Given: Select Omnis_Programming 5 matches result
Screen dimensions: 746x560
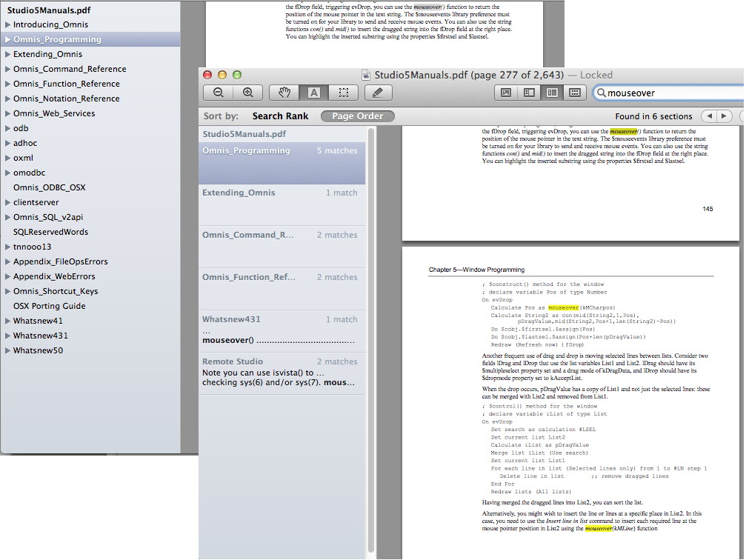Looking at the screenshot, I should pyautogui.click(x=282, y=163).
